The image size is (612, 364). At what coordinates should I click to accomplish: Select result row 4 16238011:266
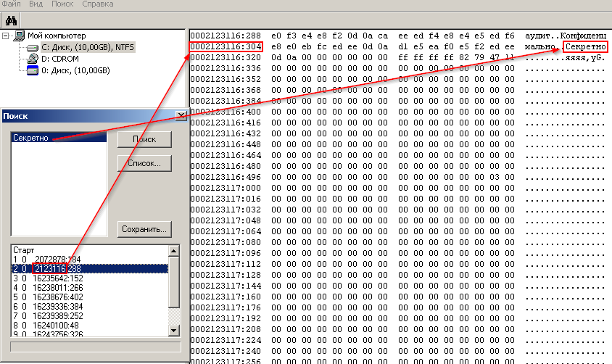coord(90,288)
